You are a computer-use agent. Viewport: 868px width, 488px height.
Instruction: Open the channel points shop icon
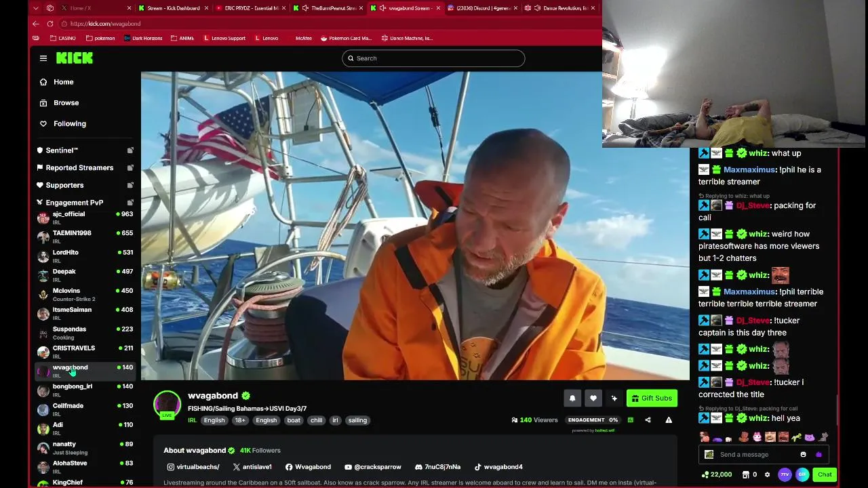point(746,474)
